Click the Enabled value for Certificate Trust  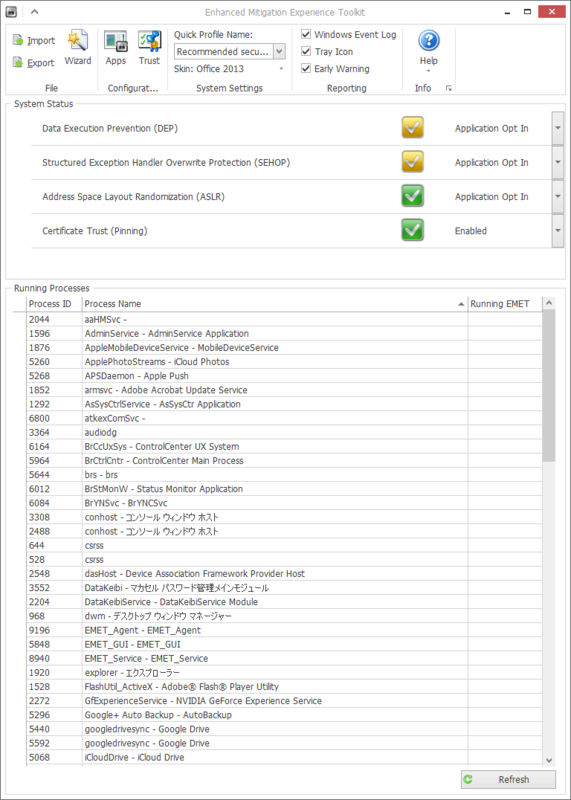coord(470,231)
